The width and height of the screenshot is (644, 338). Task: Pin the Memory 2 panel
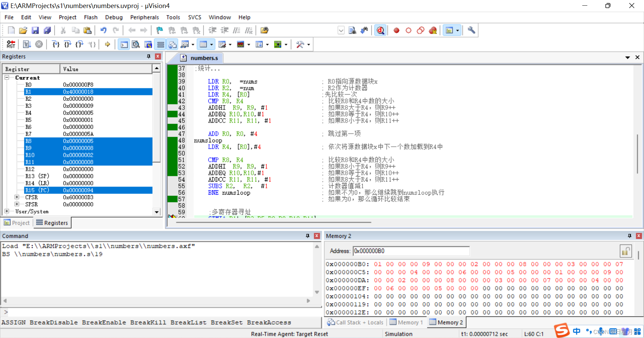630,236
